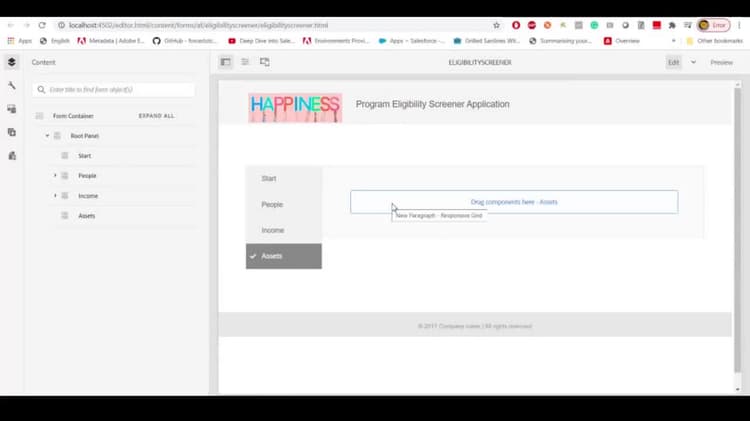Click the HAPPINESS logo image

pos(295,108)
